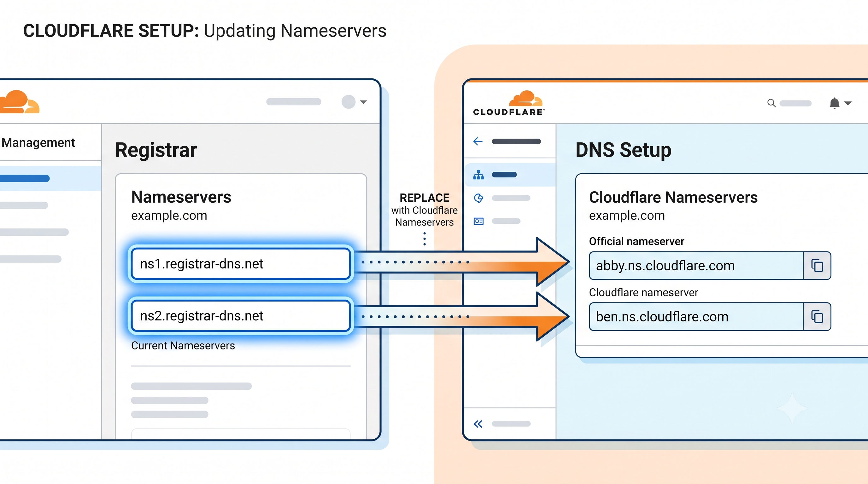This screenshot has width=868, height=484.
Task: Click the 'Current Nameservers' label
Action: (x=183, y=346)
